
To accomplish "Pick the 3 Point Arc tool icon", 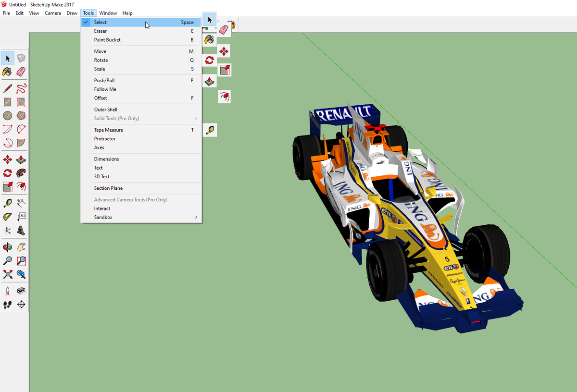I will point(8,143).
